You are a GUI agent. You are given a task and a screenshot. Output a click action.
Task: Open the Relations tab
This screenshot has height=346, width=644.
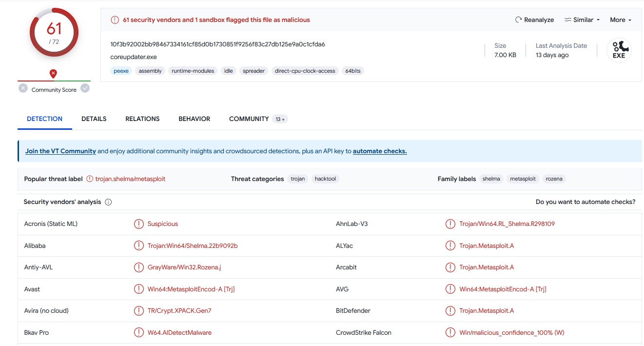pos(142,119)
